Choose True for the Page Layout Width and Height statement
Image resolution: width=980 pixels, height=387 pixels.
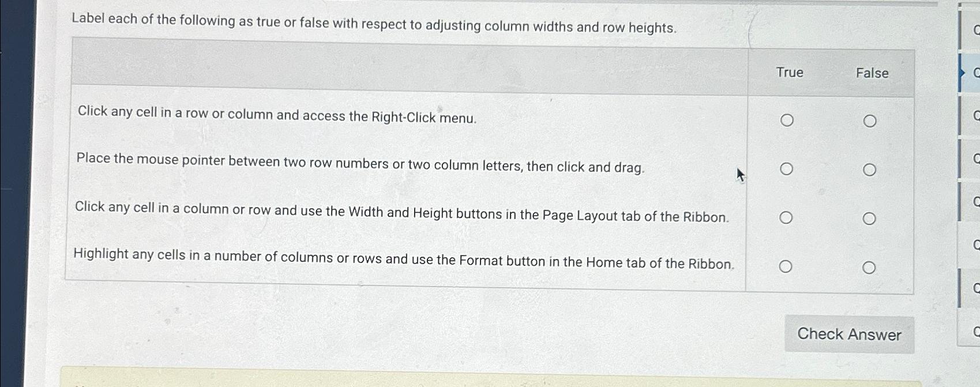click(x=787, y=218)
